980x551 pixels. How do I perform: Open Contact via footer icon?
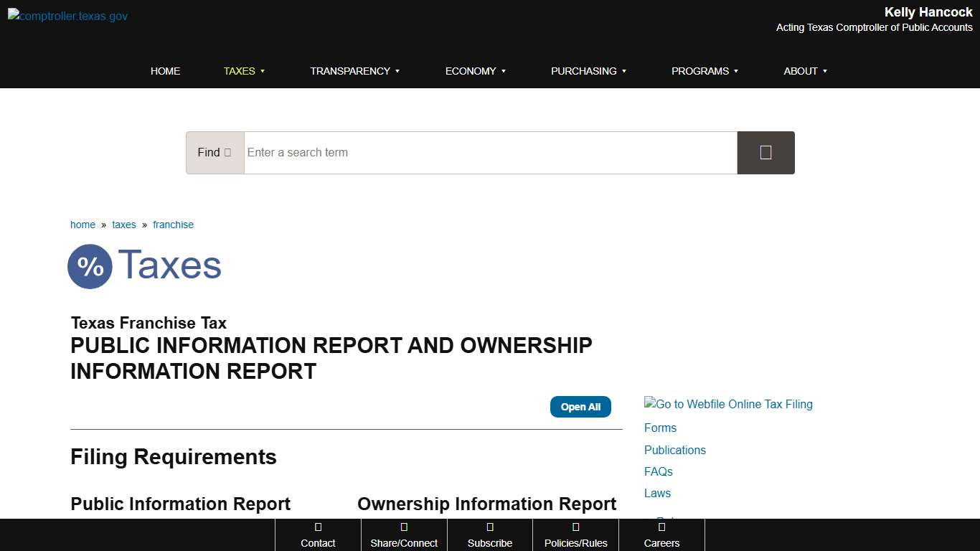318,529
